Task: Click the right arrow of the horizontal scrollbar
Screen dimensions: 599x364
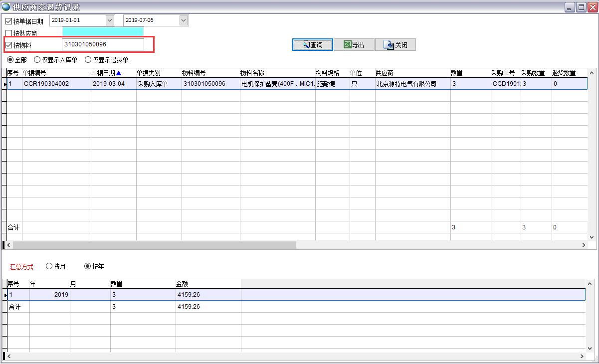Action: pyautogui.click(x=584, y=245)
